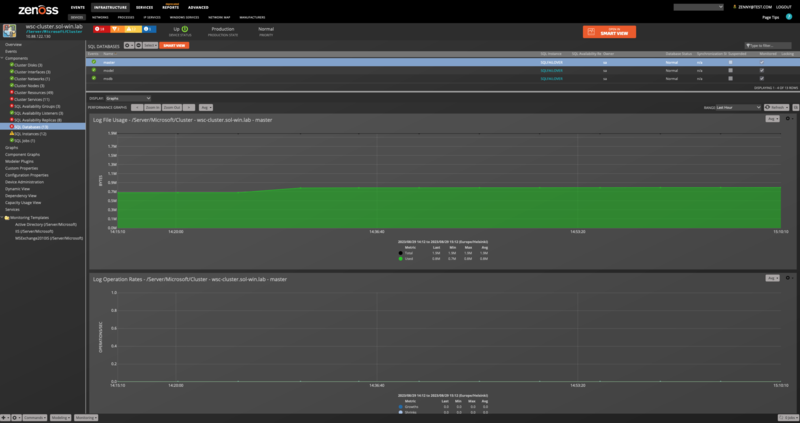Screen dimensions: 800x423
Task: Open the search dropdown in top header
Action: [x=698, y=7]
